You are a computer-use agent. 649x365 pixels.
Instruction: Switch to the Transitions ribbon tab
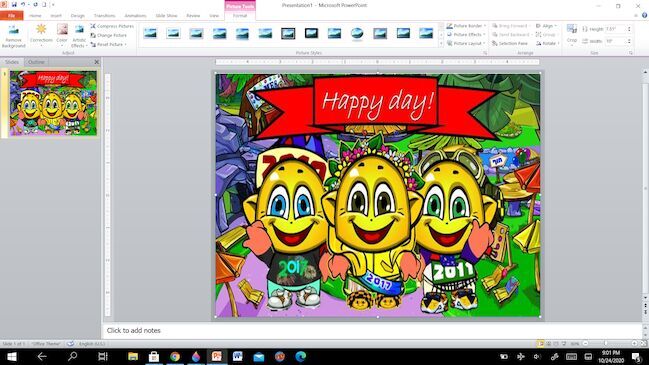click(x=104, y=16)
